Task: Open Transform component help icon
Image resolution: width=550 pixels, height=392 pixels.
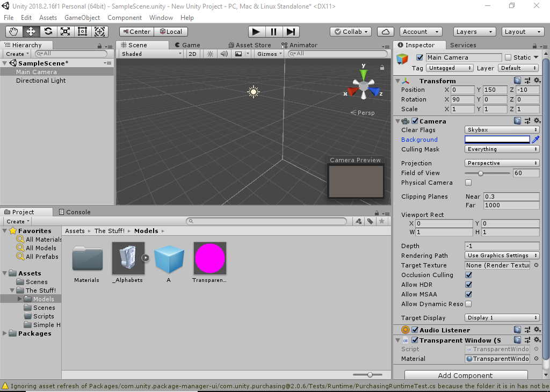Action: coord(517,81)
